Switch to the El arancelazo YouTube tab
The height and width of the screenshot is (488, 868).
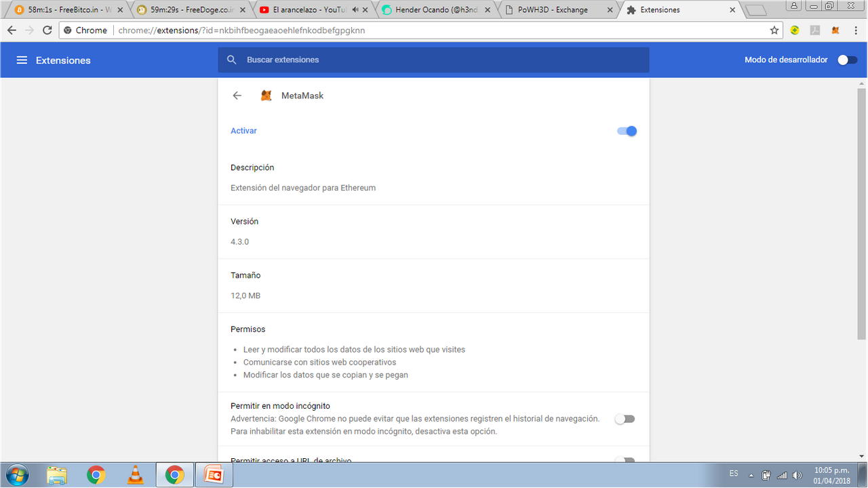point(311,10)
